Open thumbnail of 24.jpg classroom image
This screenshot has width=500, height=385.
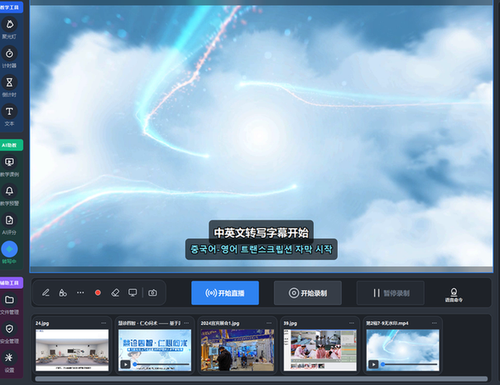[x=72, y=350]
